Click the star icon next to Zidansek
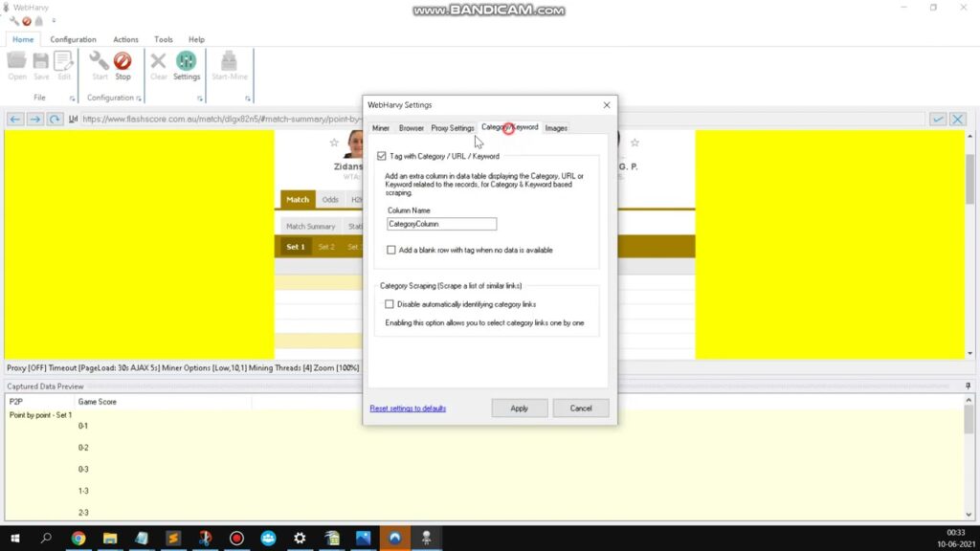The width and height of the screenshot is (980, 551). 334,143
